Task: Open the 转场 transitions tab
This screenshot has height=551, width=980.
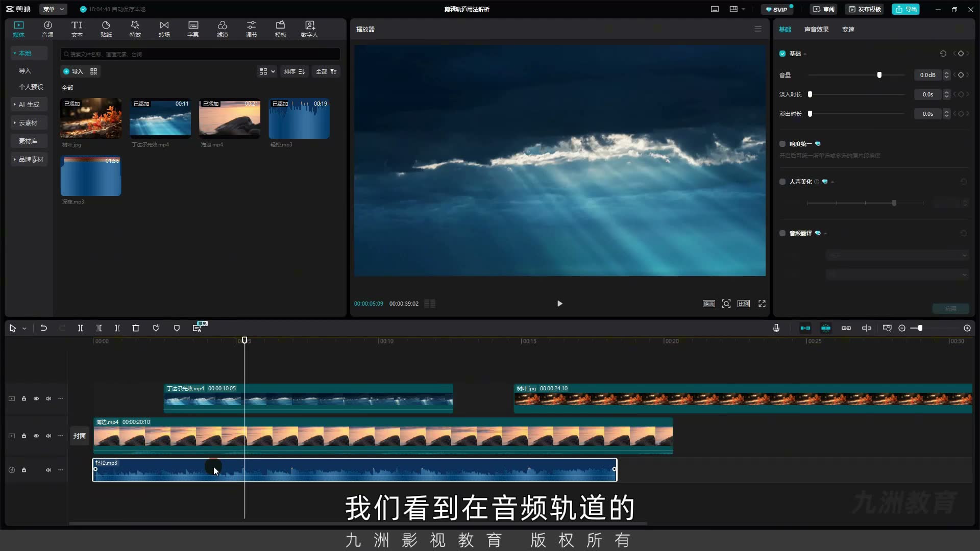Action: click(164, 29)
